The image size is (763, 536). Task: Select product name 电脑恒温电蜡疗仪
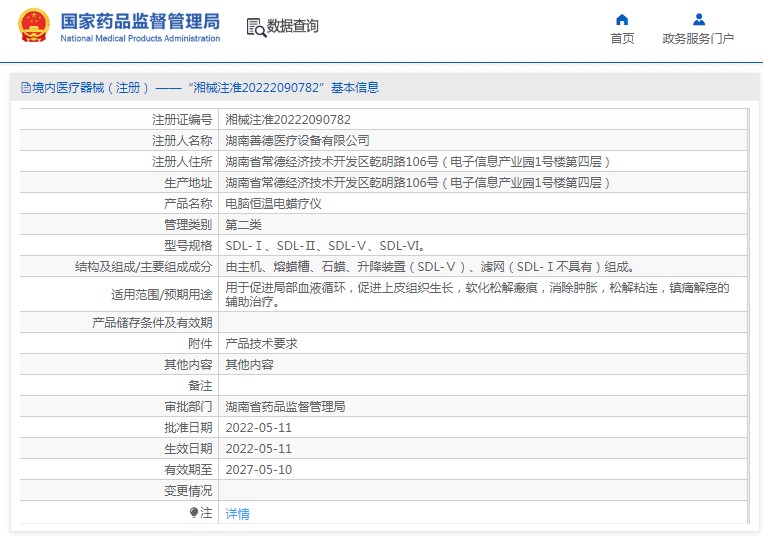click(273, 203)
